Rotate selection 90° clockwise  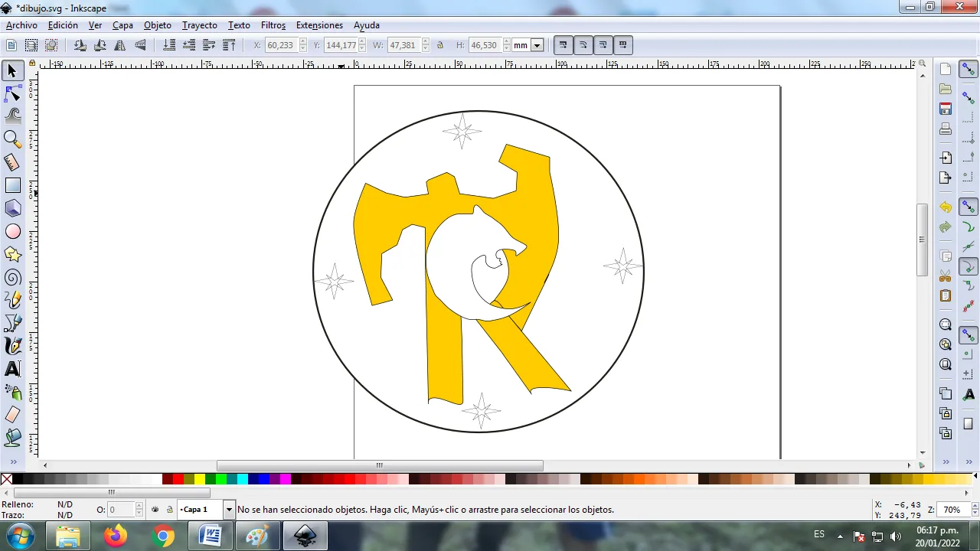click(x=100, y=45)
